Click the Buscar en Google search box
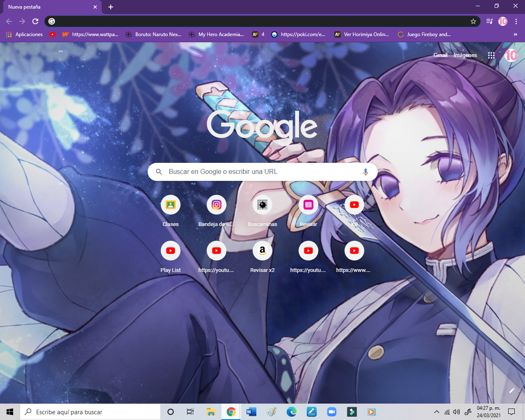525x420 pixels. pyautogui.click(x=262, y=172)
